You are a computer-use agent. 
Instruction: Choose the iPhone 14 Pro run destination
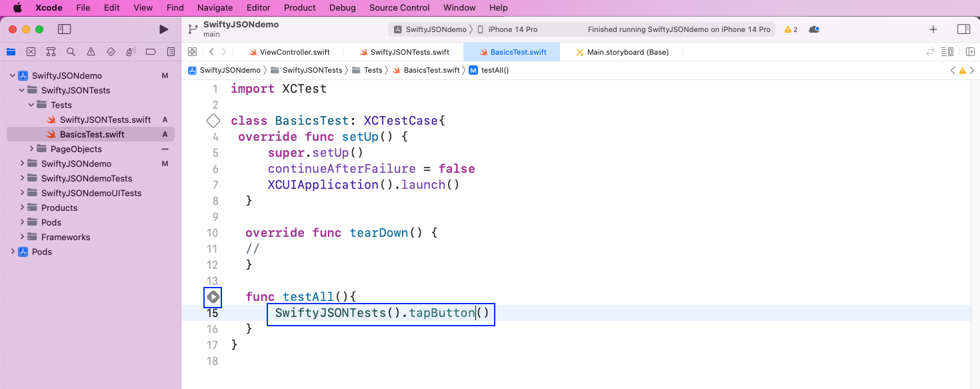508,29
